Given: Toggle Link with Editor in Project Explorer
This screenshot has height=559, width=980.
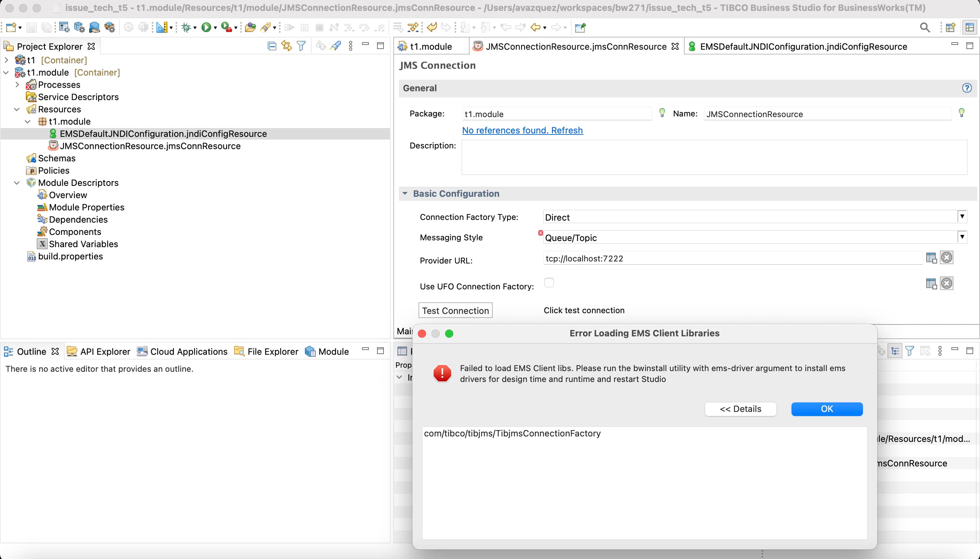Looking at the screenshot, I should tap(286, 46).
